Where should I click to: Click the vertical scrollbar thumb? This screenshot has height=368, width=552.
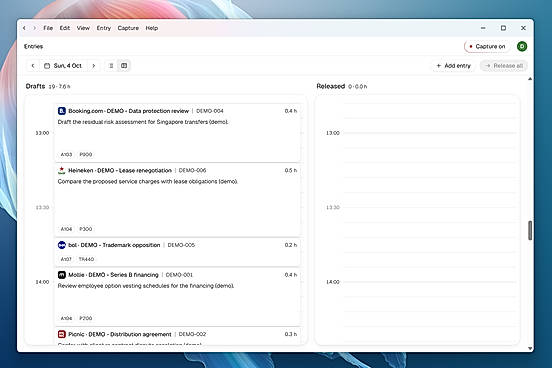(x=530, y=230)
